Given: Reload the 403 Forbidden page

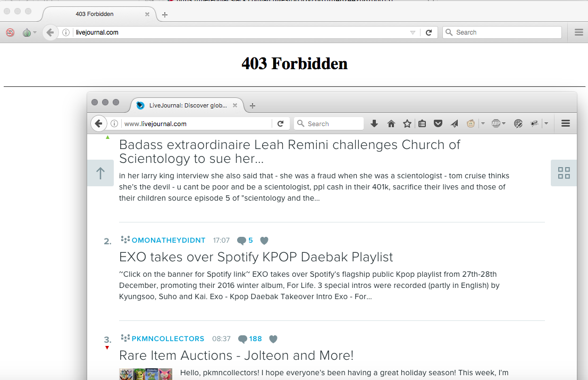Looking at the screenshot, I should pos(429,32).
